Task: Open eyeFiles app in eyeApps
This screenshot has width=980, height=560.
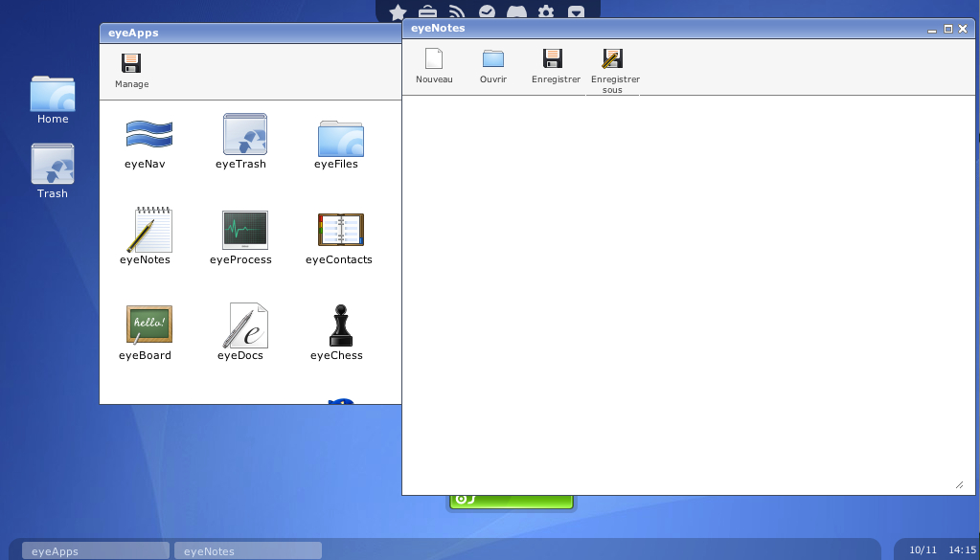Action: 339,145
